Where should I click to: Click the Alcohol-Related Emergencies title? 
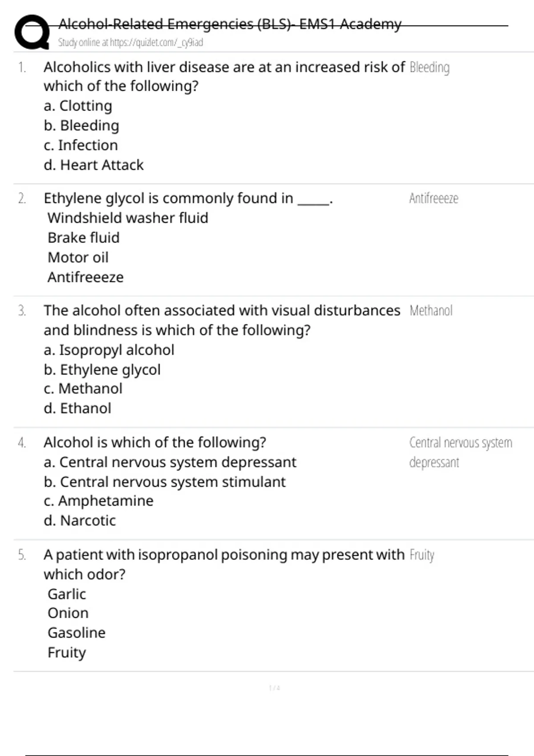click(230, 24)
